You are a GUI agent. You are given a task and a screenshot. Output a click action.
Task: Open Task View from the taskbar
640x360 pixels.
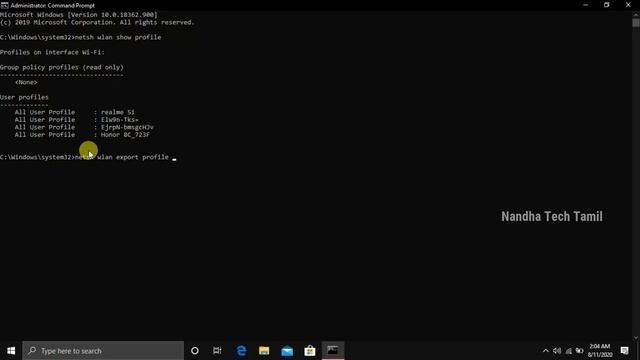217,351
